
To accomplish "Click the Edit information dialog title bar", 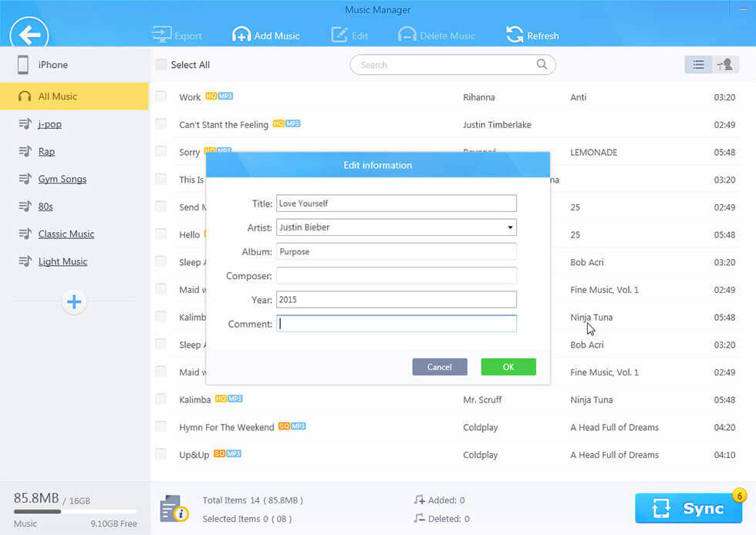I will pyautogui.click(x=378, y=165).
